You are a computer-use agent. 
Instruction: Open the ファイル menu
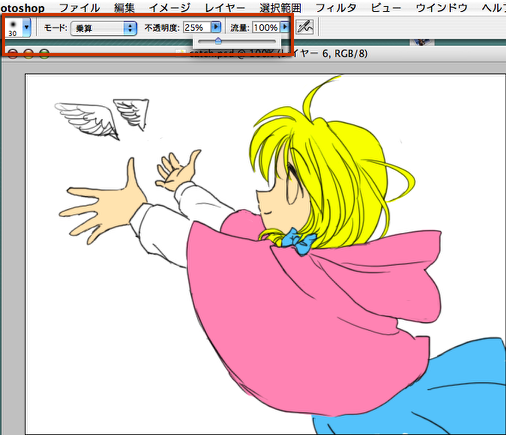79,7
